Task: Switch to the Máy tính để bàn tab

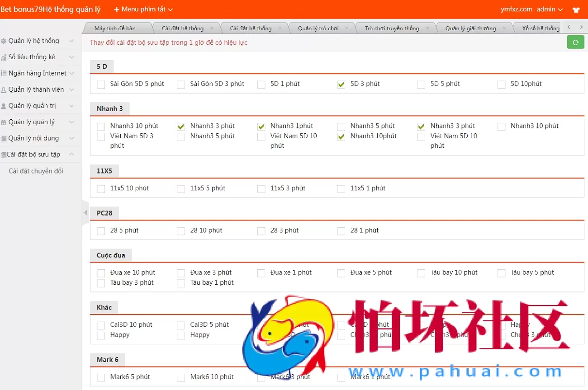Action: [116, 28]
